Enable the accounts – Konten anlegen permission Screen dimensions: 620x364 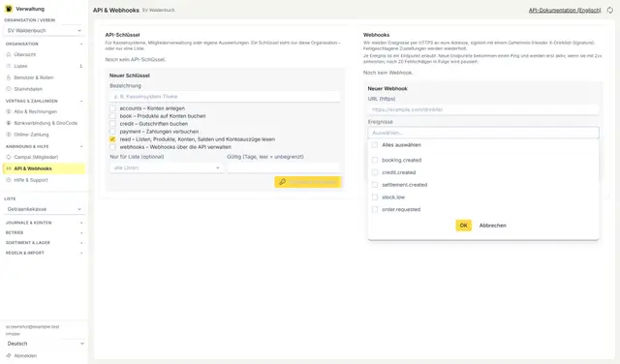click(x=112, y=107)
